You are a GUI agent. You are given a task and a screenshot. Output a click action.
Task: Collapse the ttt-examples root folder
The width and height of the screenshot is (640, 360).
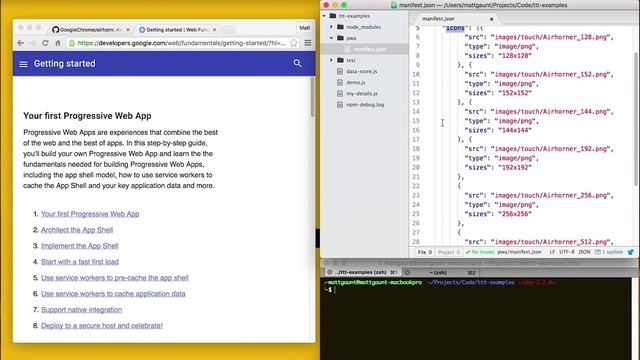pyautogui.click(x=324, y=16)
